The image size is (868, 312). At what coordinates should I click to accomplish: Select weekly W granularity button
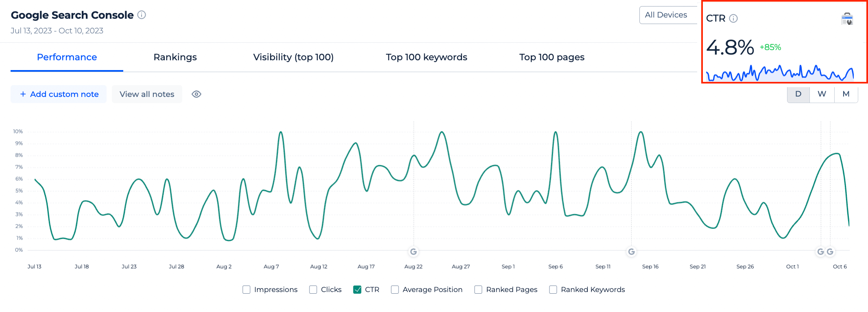click(822, 94)
